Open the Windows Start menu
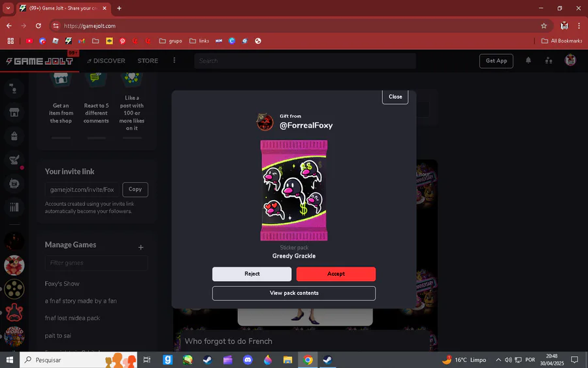The image size is (588, 368). point(9,360)
